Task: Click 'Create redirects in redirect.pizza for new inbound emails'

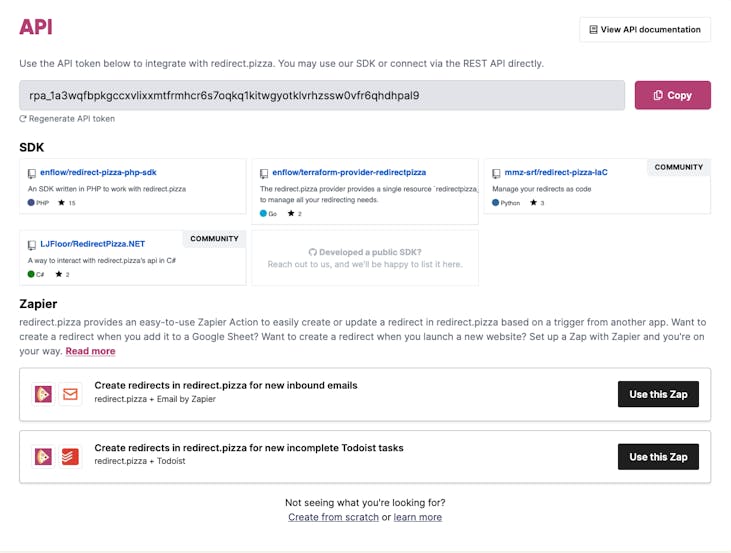Action: pyautogui.click(x=226, y=386)
